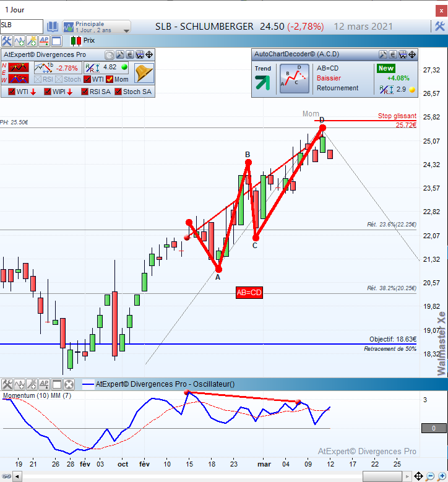Click the 'Objectif: 18.63€' label

(x=393, y=339)
